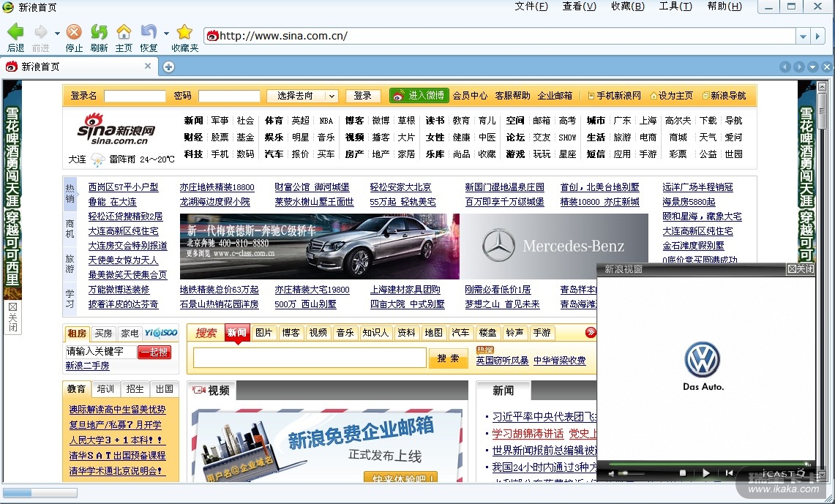The height and width of the screenshot is (504, 835).
Task: Adjust the video player volume slider
Action: pyautogui.click(x=633, y=473)
